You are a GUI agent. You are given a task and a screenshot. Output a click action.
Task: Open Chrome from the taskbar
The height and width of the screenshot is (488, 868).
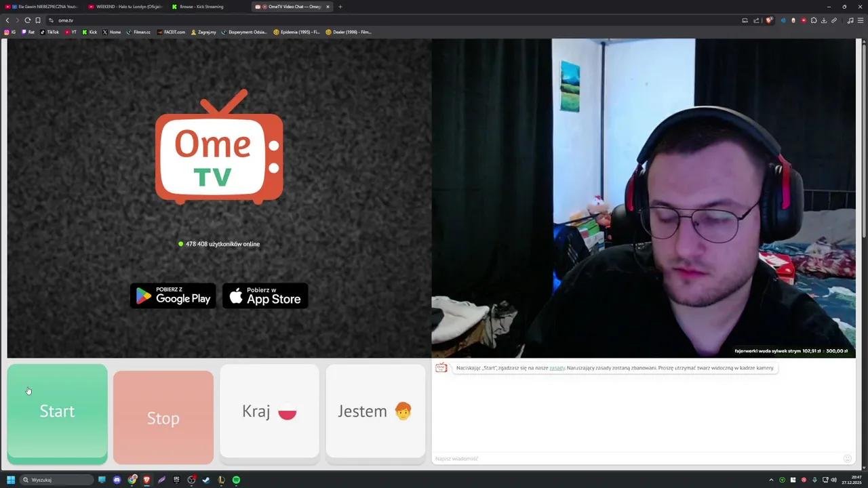pyautogui.click(x=132, y=480)
